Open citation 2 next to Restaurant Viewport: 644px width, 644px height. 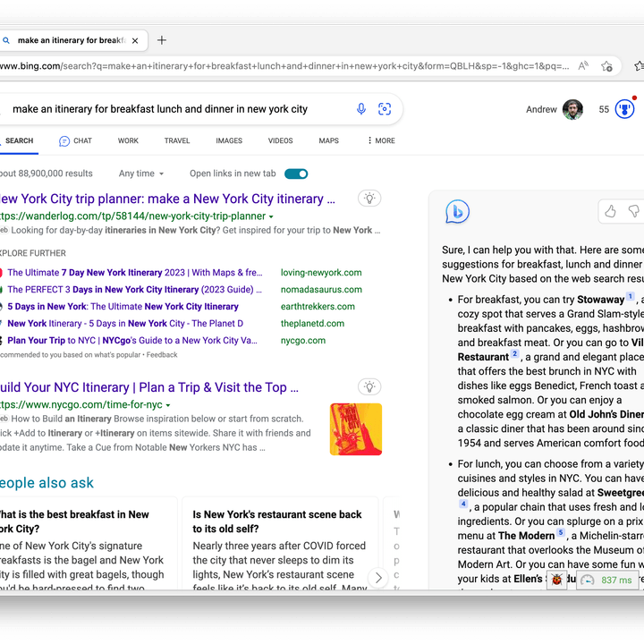tap(514, 354)
